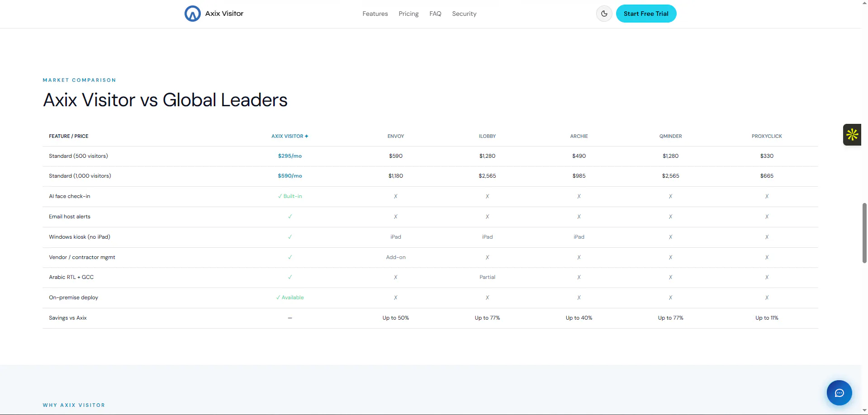Click Envoy's Add-on cell
This screenshot has height=415, width=868.
395,257
